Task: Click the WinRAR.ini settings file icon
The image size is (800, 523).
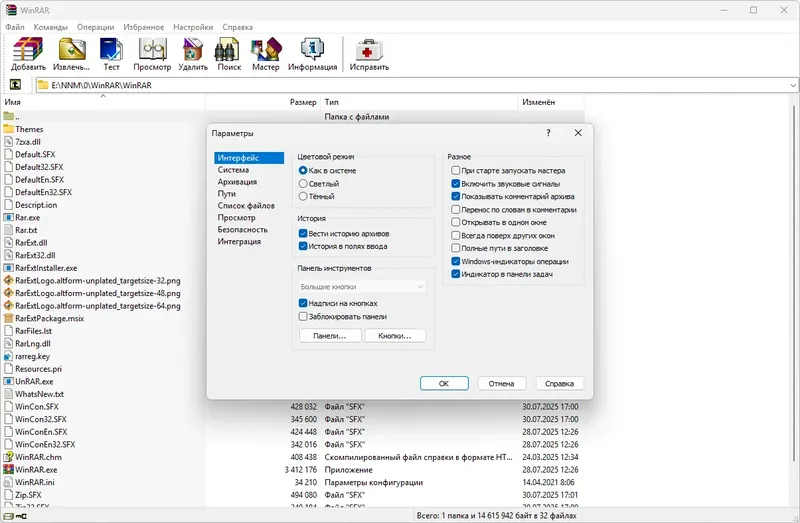Action: click(8, 482)
